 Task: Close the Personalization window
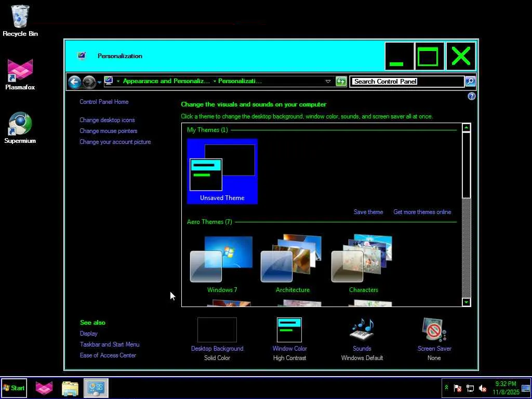click(461, 56)
